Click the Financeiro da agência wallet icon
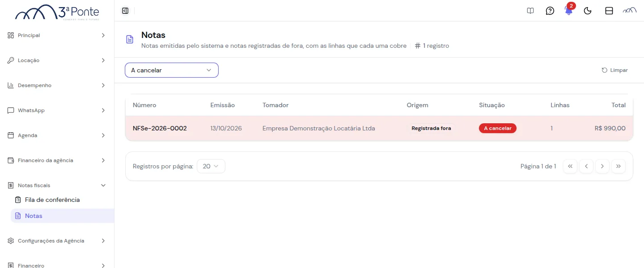 point(11,160)
